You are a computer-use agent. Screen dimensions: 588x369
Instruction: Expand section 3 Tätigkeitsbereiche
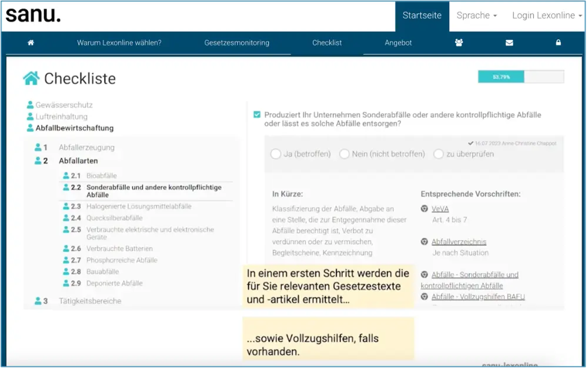[90, 301]
